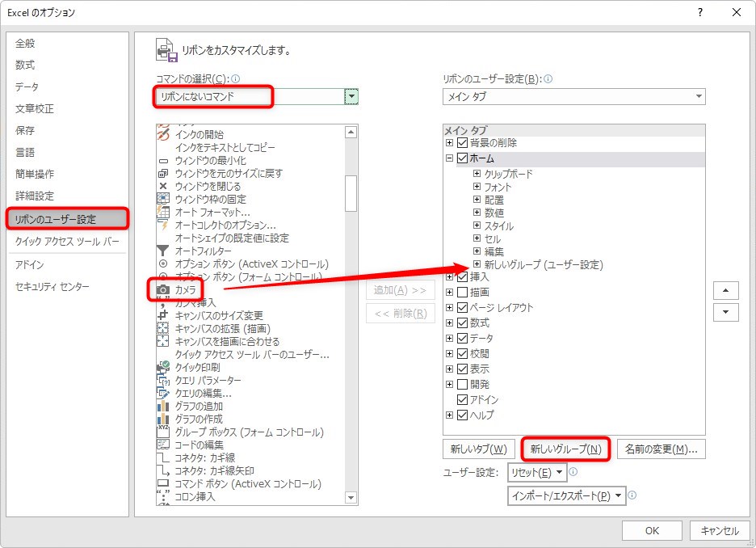The image size is (756, 548).
Task: Switch to クイック アクセス ツール バー category
Action: (x=67, y=241)
